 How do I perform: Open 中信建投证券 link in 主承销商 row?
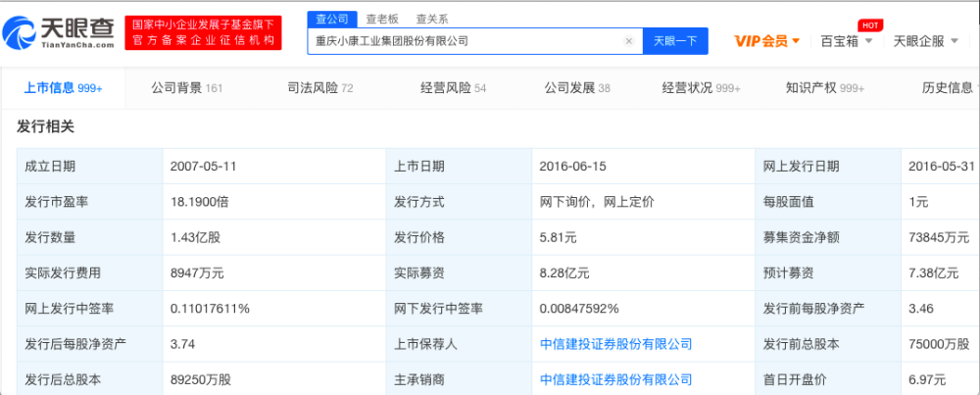615,379
